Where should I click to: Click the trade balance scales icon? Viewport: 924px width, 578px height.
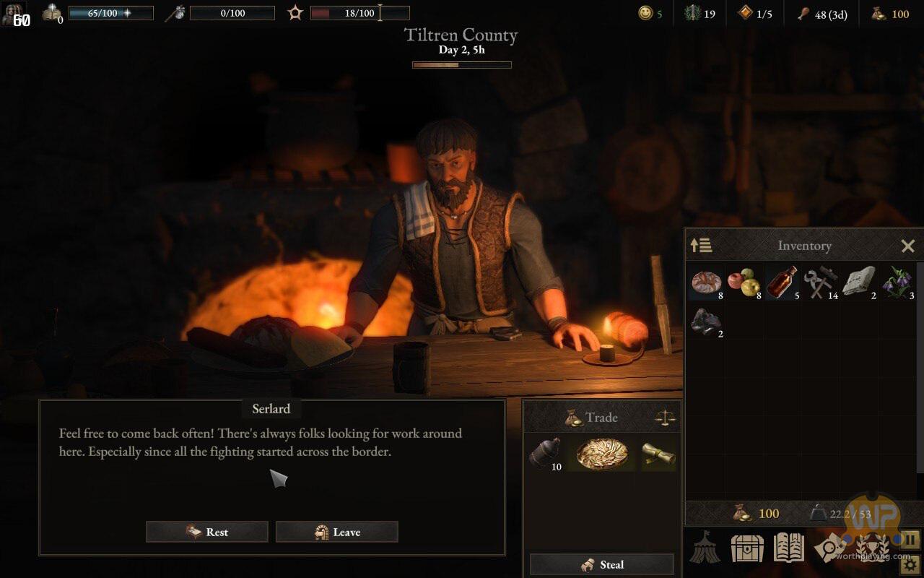[x=663, y=418]
